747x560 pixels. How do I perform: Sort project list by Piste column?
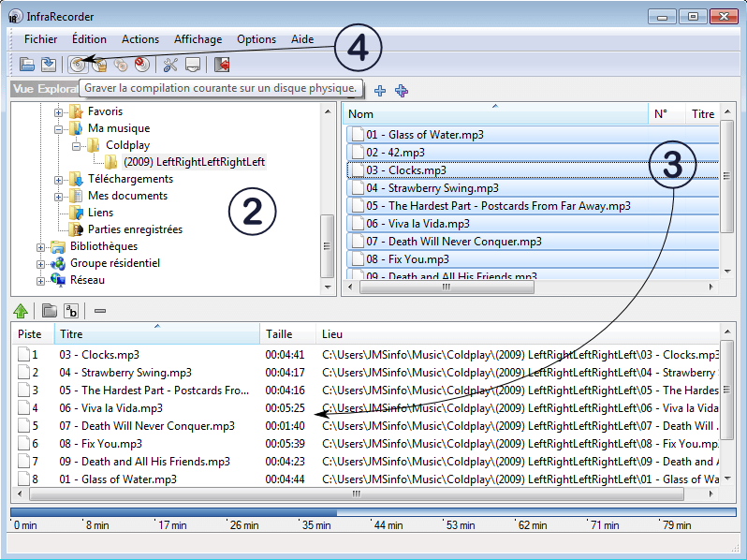click(x=34, y=334)
